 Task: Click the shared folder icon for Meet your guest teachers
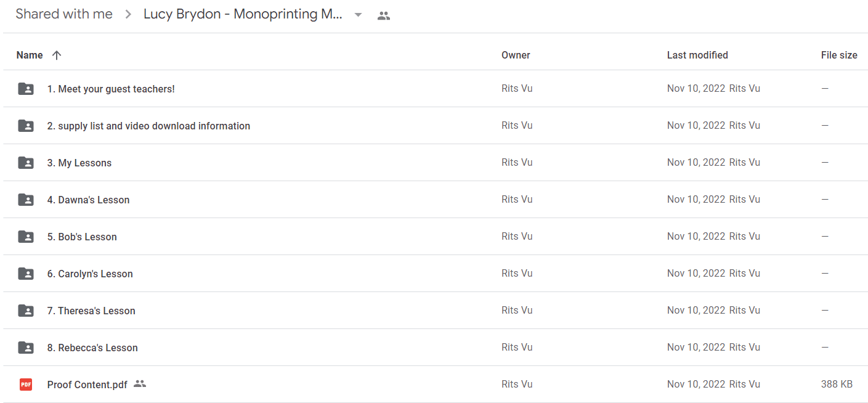coord(26,89)
